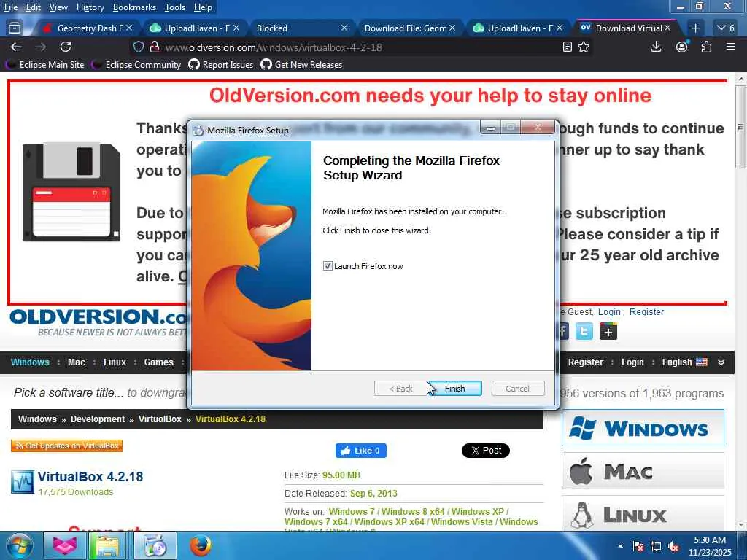Toggle the Launch Firefox now checkbox

coord(328,265)
